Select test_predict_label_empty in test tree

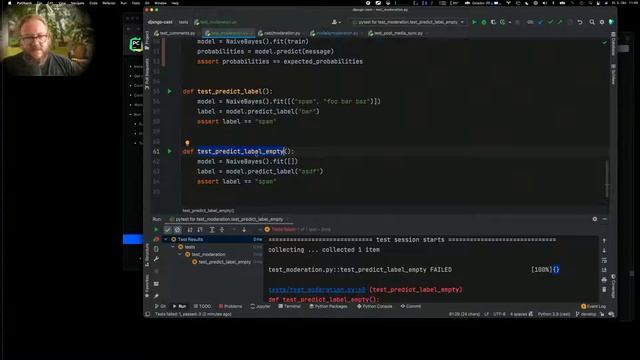click(224, 262)
